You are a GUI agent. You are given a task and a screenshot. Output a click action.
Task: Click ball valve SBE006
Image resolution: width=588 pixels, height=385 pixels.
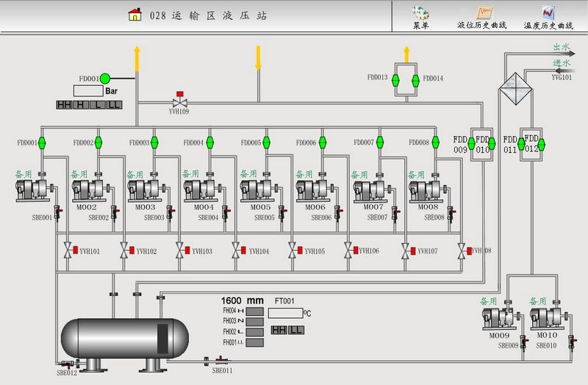338,213
